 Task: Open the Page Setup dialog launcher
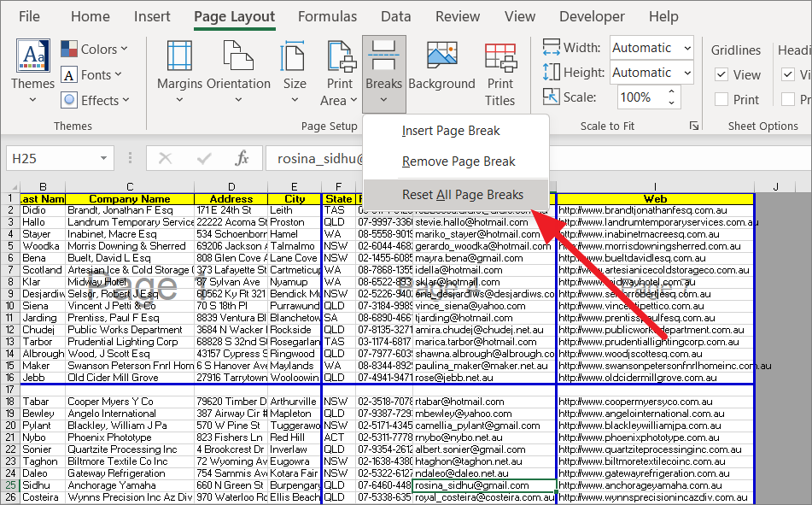(694, 126)
